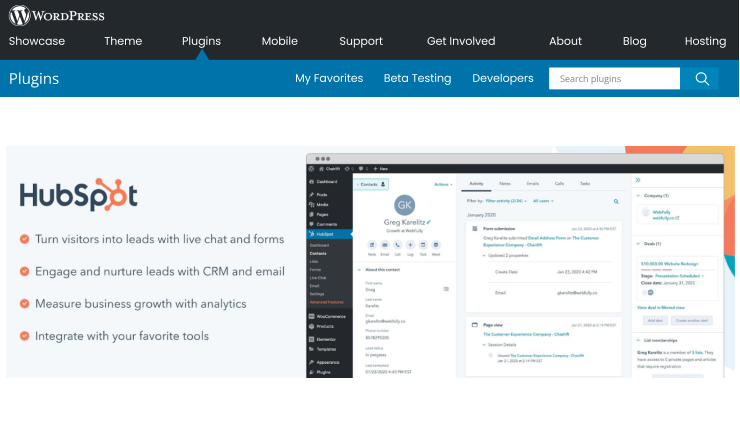Collapse the List memberships section

pyautogui.click(x=639, y=340)
